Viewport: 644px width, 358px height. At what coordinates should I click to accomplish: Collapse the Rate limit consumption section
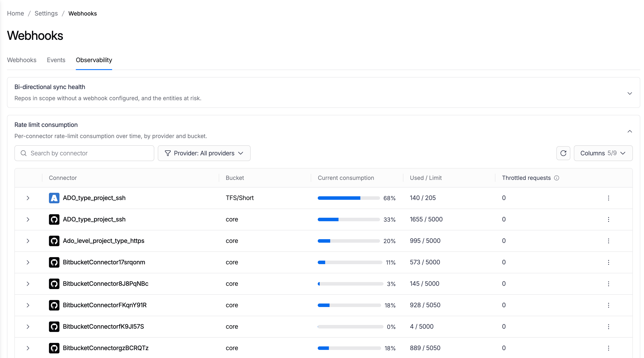coord(630,132)
